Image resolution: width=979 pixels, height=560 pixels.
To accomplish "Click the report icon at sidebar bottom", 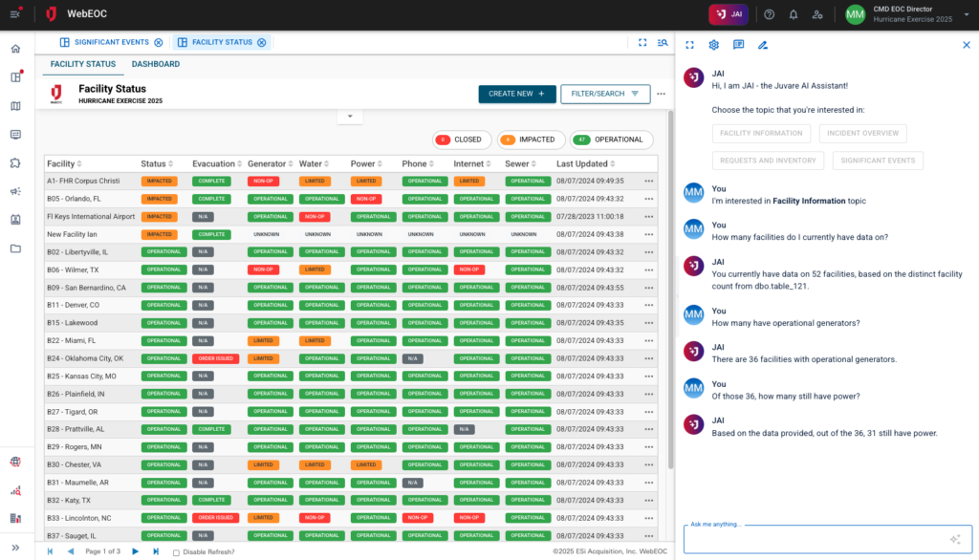I will point(15,519).
